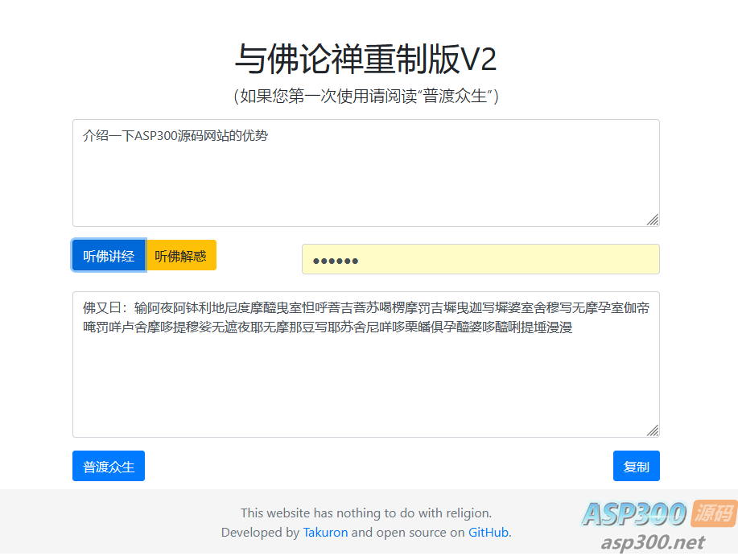Click the 复制 copy button

click(x=637, y=467)
